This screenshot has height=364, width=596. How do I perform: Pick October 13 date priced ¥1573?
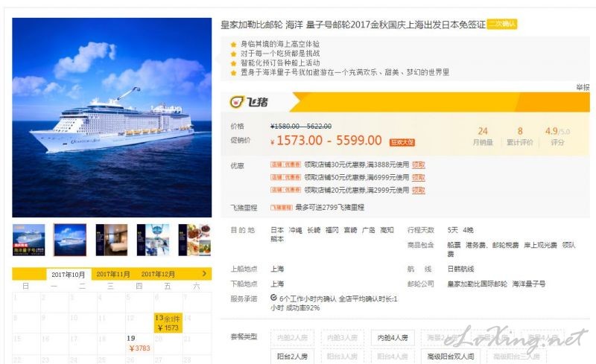point(168,322)
